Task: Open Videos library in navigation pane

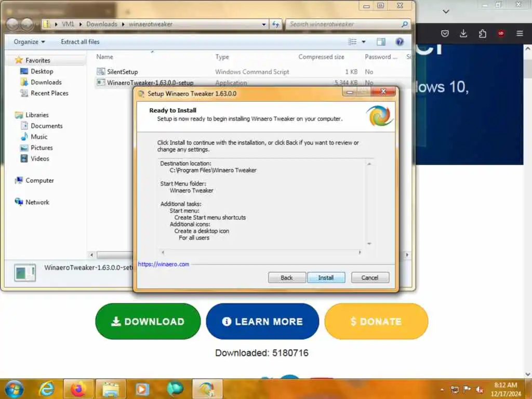Action: [39, 158]
